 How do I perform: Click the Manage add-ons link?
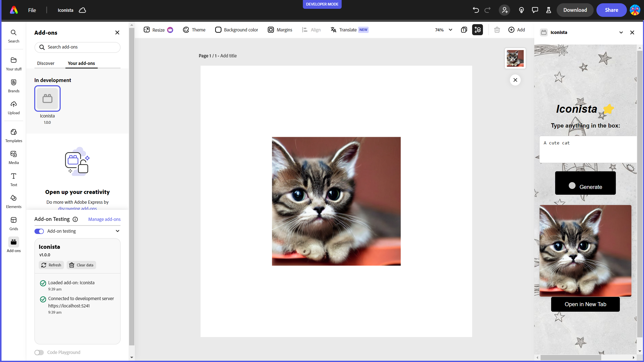104,219
